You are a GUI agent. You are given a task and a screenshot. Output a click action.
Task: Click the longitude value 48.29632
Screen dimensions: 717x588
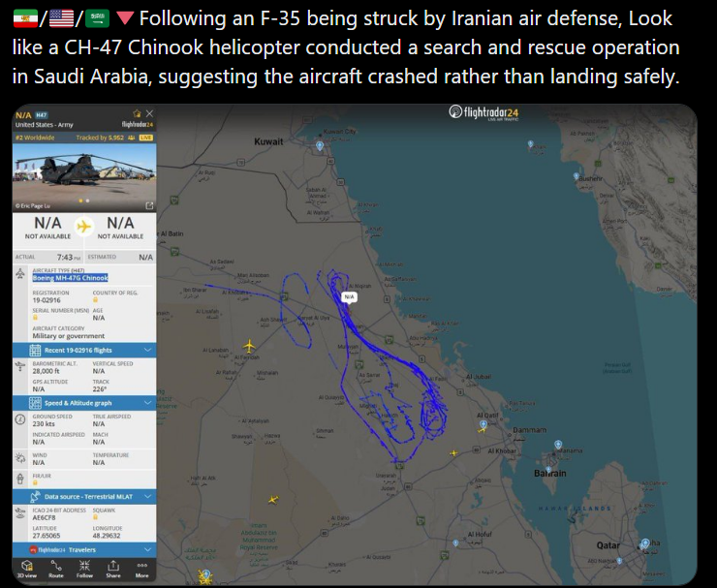click(x=107, y=536)
